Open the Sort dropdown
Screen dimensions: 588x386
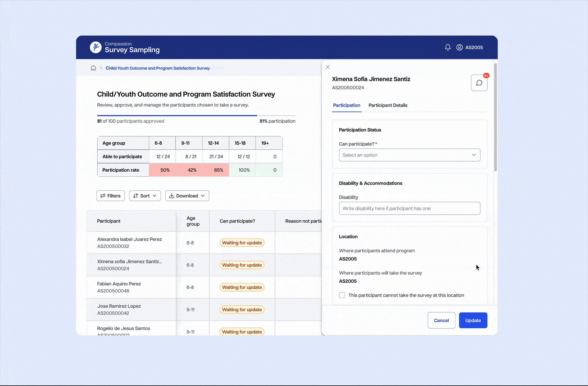pyautogui.click(x=145, y=196)
